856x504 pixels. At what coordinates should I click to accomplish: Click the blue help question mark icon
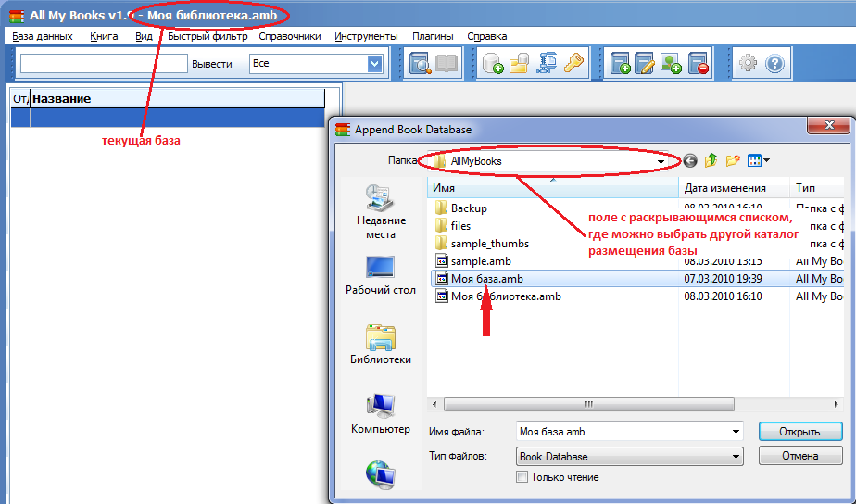coord(774,64)
